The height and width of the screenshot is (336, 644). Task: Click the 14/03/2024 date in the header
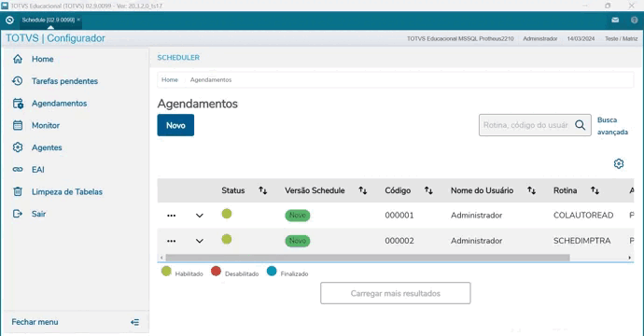pos(581,38)
